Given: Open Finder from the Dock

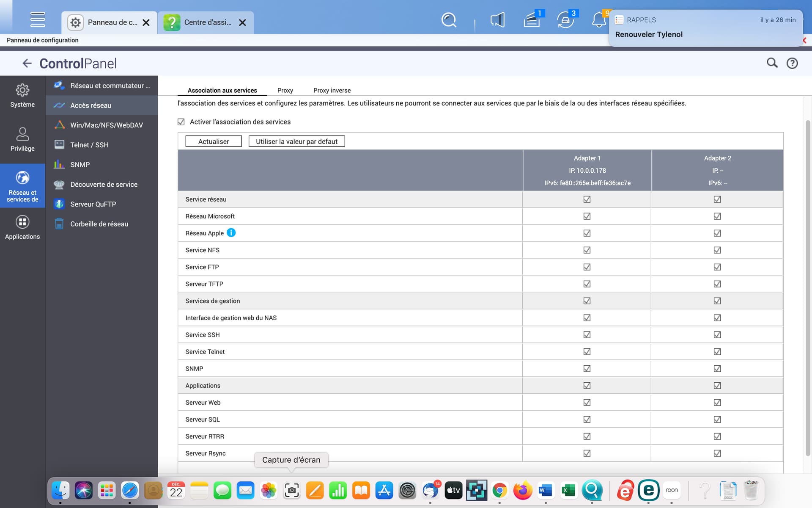Looking at the screenshot, I should 60,490.
